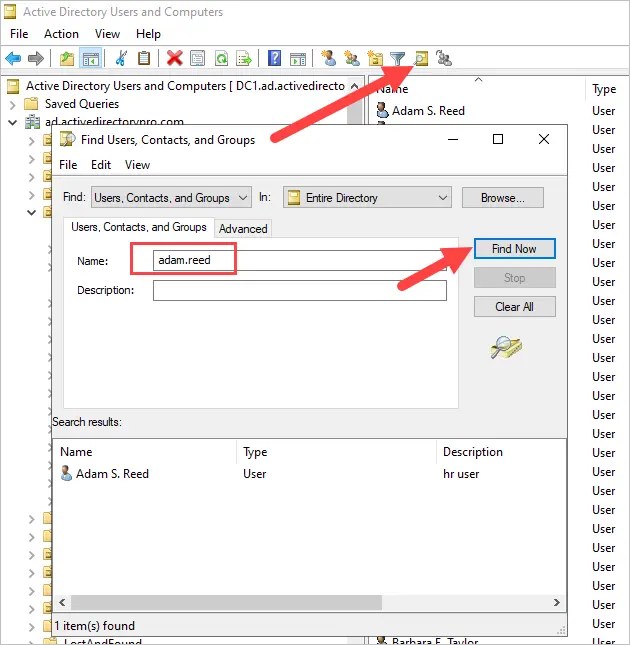The height and width of the screenshot is (645, 630).
Task: Open the main window View menu
Action: pos(107,34)
